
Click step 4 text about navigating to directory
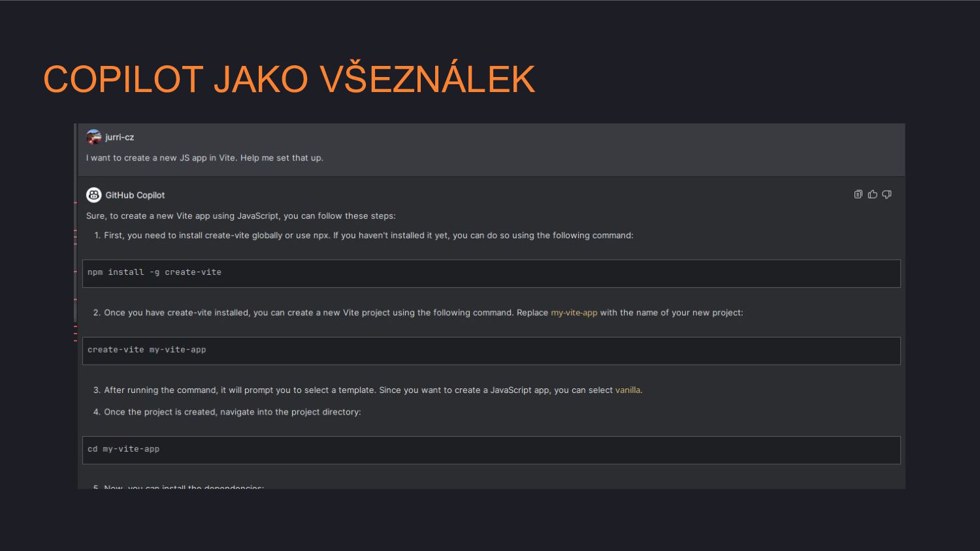(227, 412)
